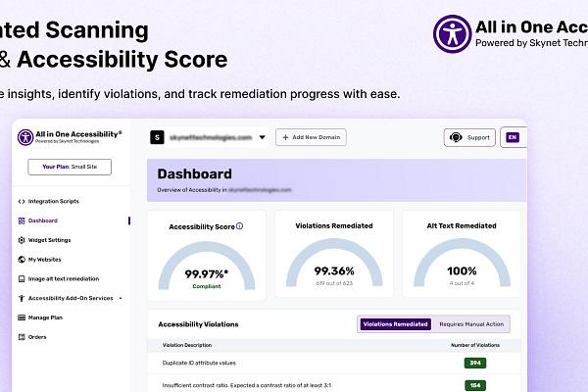Click the black S domain avatar
588x392 pixels.
tap(157, 137)
